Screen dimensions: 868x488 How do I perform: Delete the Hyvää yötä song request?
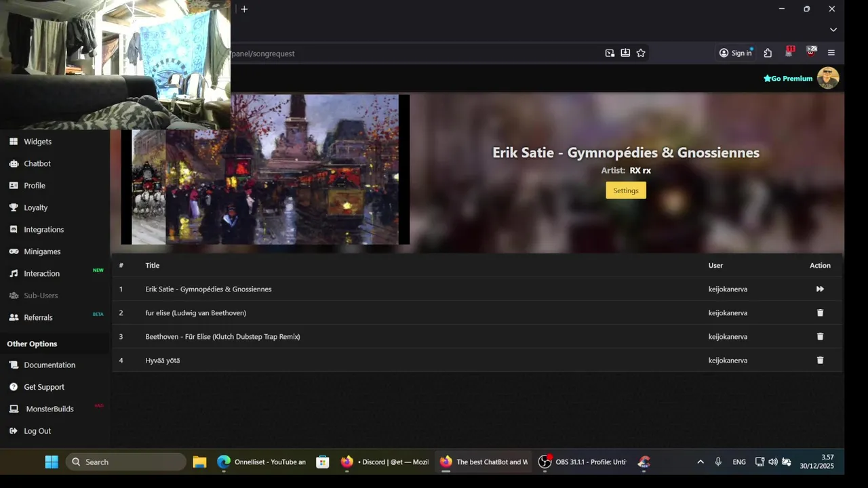[820, 361]
